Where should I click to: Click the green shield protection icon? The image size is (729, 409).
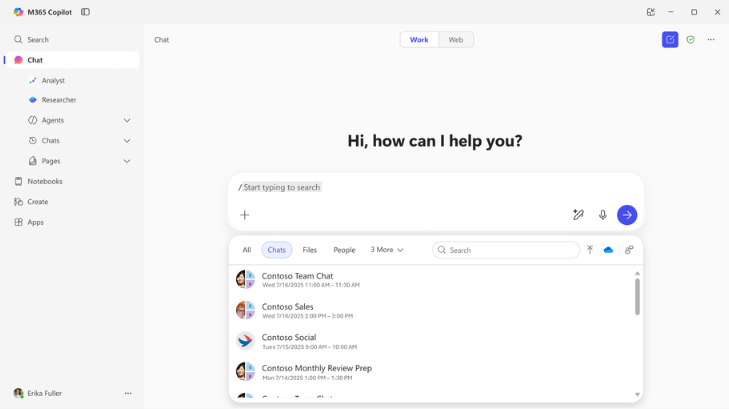(x=690, y=40)
